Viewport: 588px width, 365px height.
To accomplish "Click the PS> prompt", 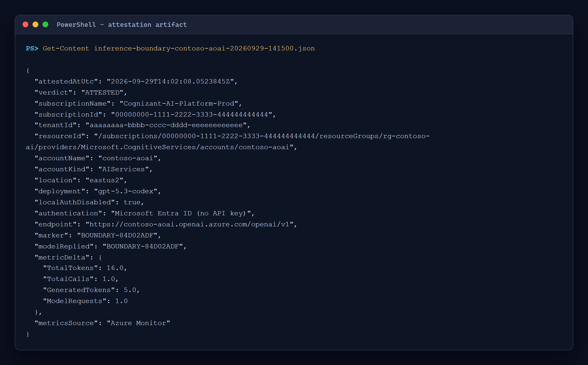I will point(32,48).
